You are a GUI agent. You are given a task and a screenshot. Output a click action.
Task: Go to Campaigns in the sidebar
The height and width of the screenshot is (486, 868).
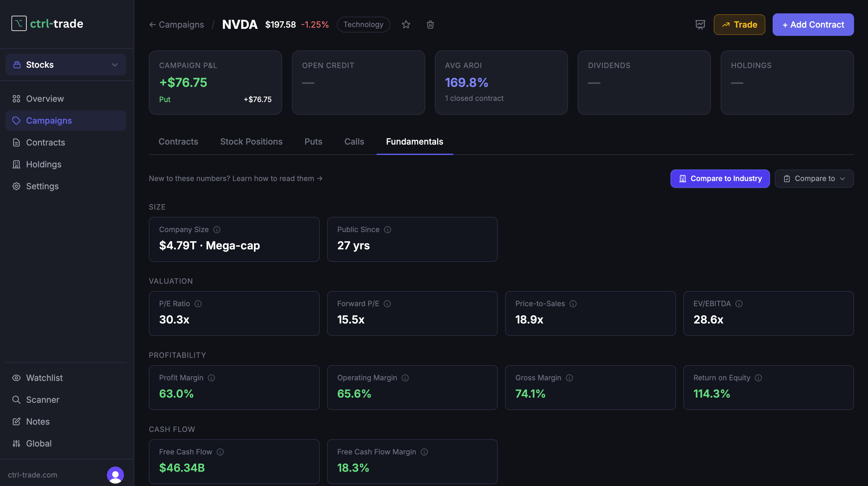(x=66, y=121)
